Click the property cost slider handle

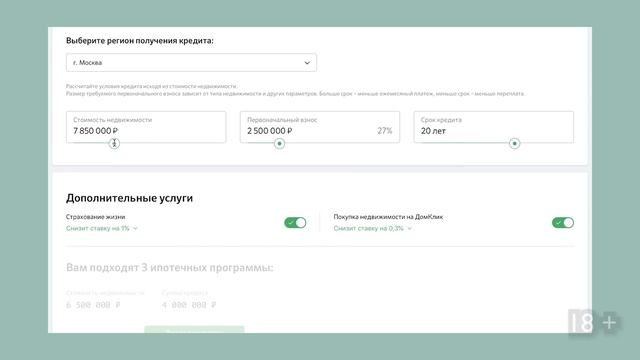114,144
